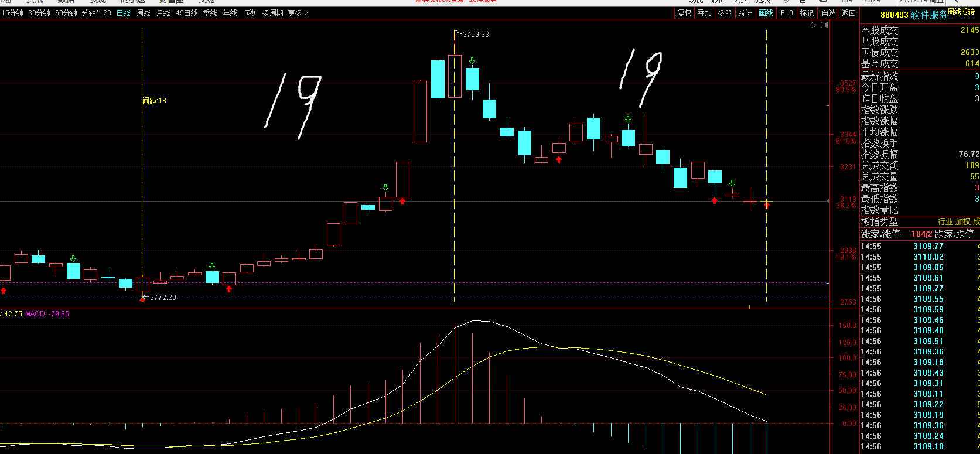Click the 总成交量 row

click(x=920, y=176)
